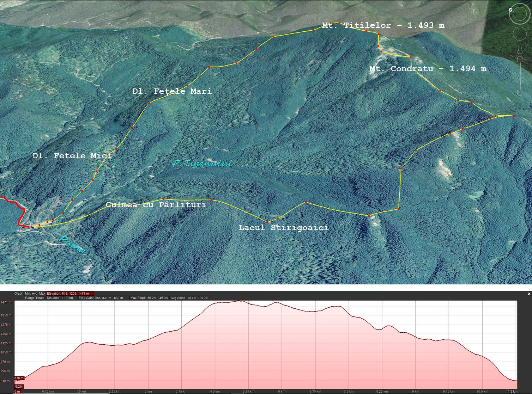Image resolution: width=532 pixels, height=394 pixels.
Task: Click the Move (pan) joystick circle
Action: pos(519,34)
